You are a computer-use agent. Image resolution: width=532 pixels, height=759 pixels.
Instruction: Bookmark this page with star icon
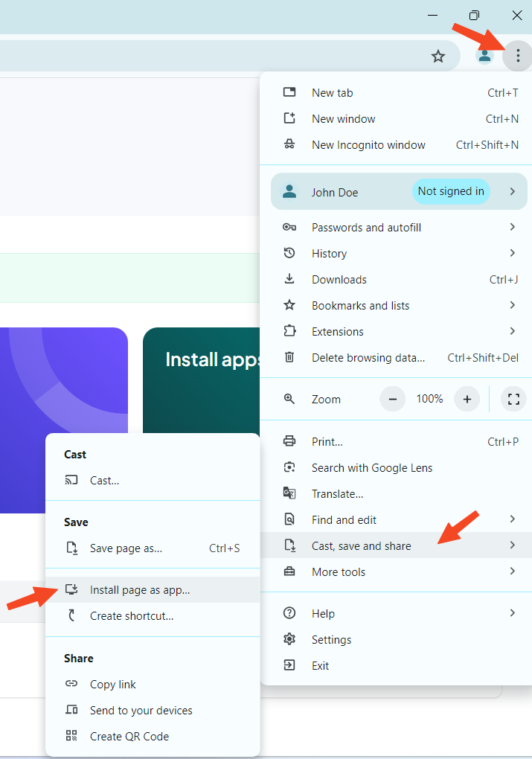click(438, 57)
